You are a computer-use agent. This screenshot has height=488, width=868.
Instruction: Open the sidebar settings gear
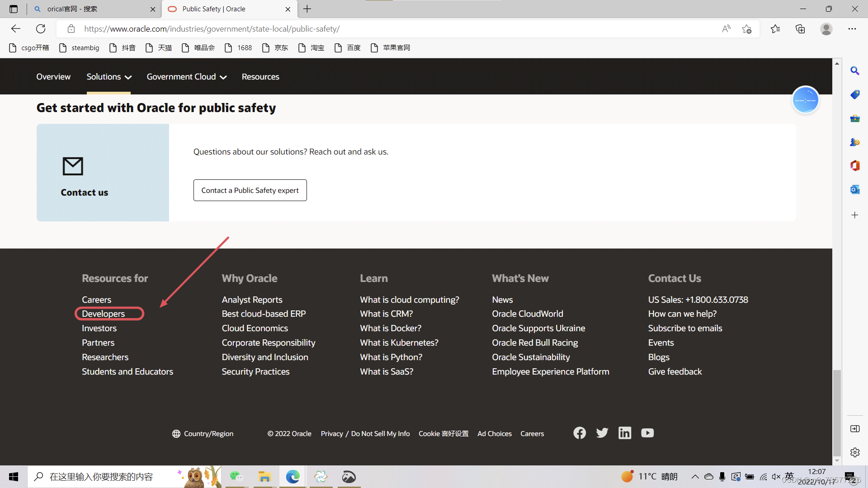coord(854,452)
